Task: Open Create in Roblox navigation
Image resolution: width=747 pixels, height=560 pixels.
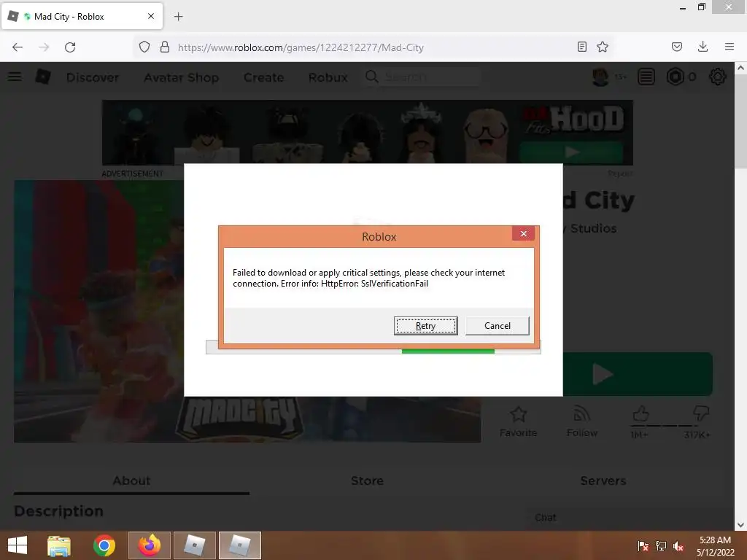Action: tap(263, 77)
